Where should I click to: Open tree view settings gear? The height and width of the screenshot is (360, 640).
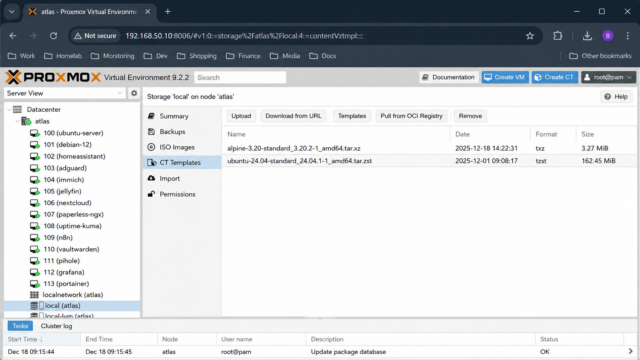pyautogui.click(x=134, y=93)
